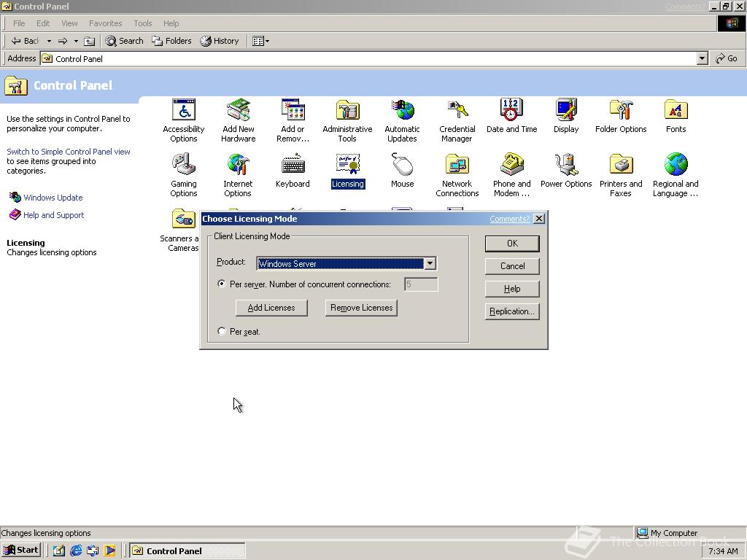Toggle the Folders pane button
747x560 pixels.
171,41
